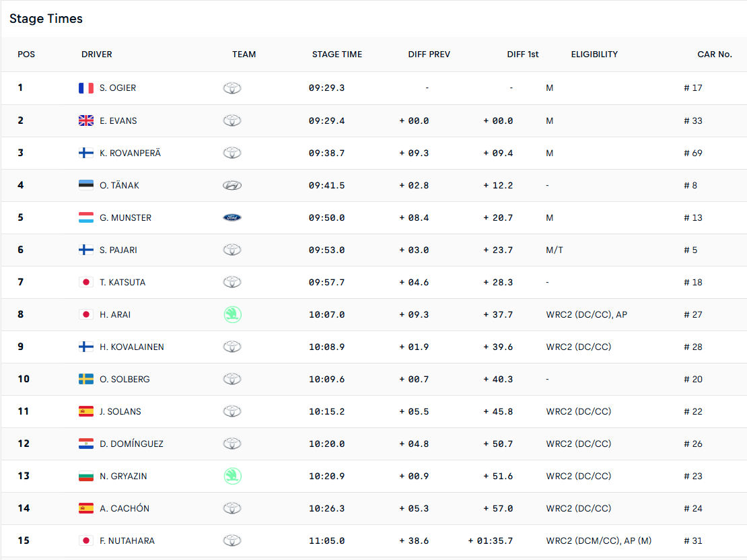Click the Swedish flag beside O. Solberg

[x=86, y=379]
